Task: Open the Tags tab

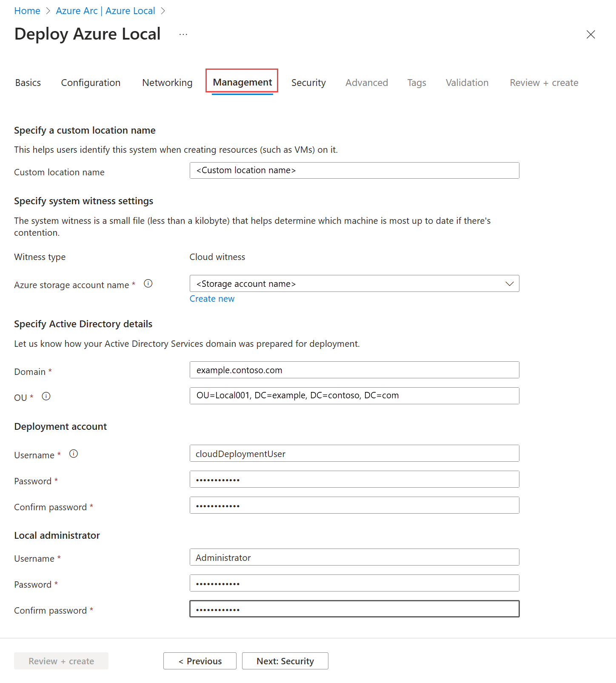Action: (416, 82)
